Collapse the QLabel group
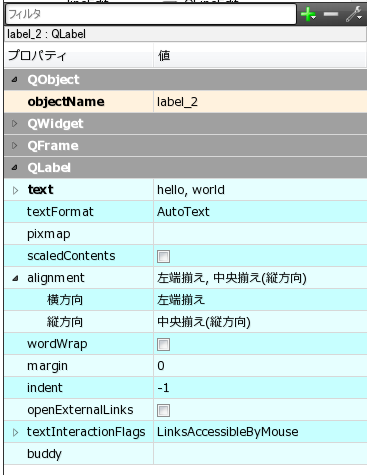367x475 pixels. (14, 168)
